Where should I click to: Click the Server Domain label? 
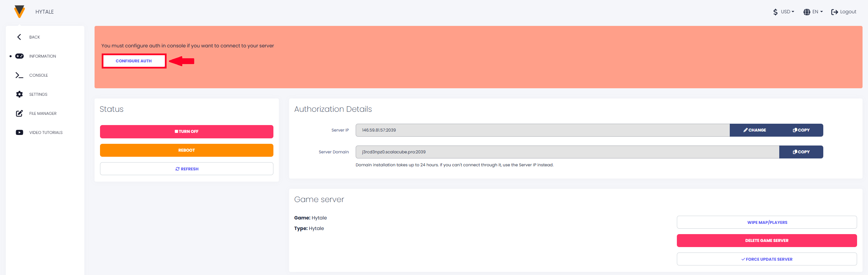coord(334,152)
